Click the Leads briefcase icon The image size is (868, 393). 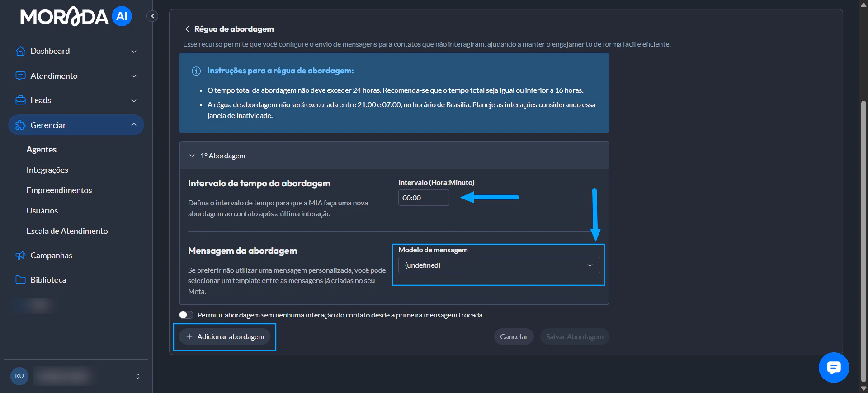20,100
